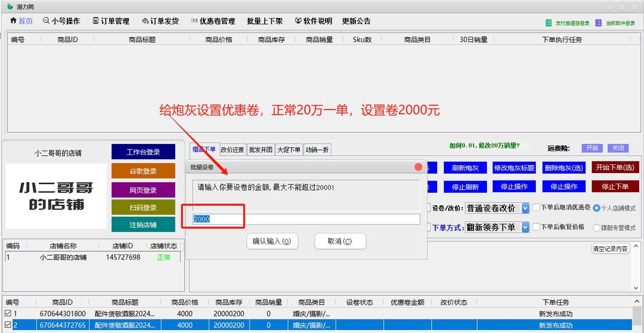This screenshot has height=333, width=644.
Task: Click the 工作台登录 button
Action: 143,152
